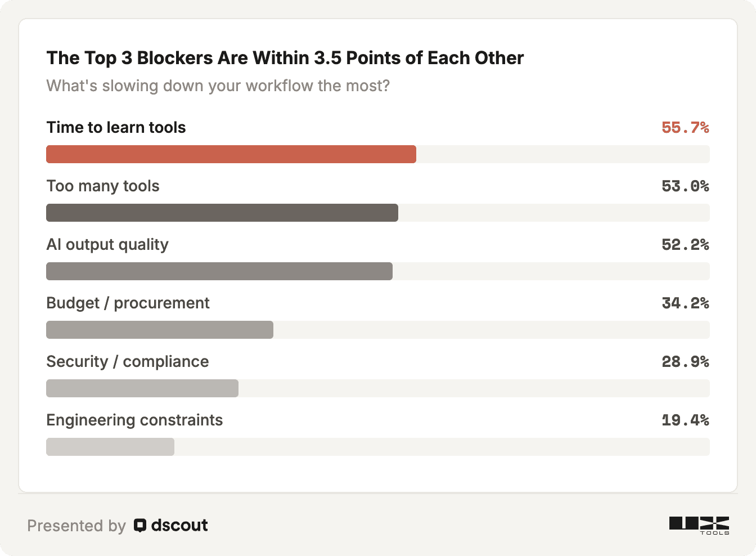This screenshot has height=556, width=756.
Task: Click the dark Too many tools bar
Action: 222,213
